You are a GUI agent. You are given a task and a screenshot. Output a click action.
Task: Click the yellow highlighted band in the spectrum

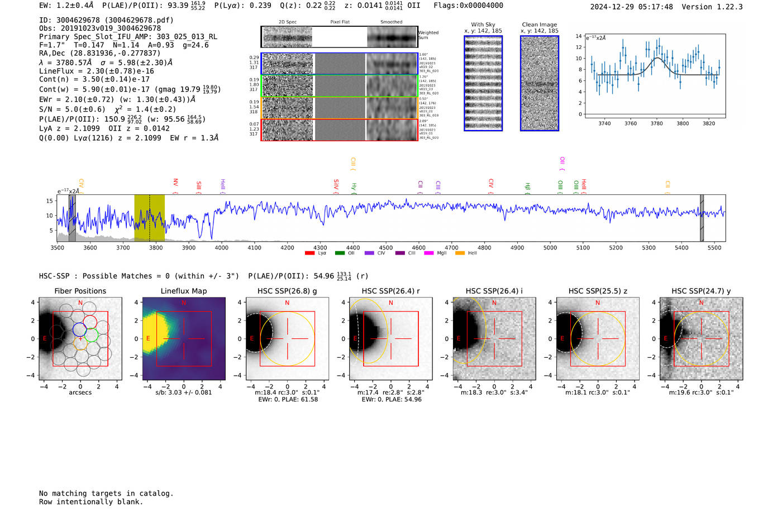pyautogui.click(x=149, y=218)
